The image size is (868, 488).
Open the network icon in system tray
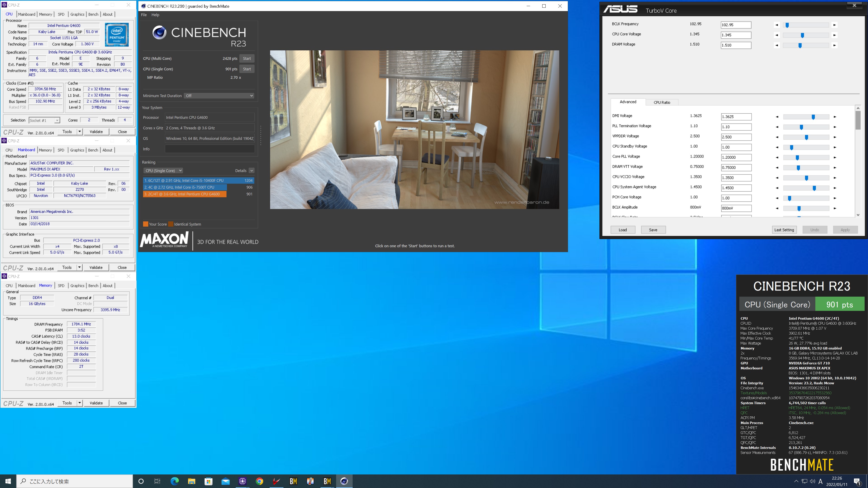[804, 481]
